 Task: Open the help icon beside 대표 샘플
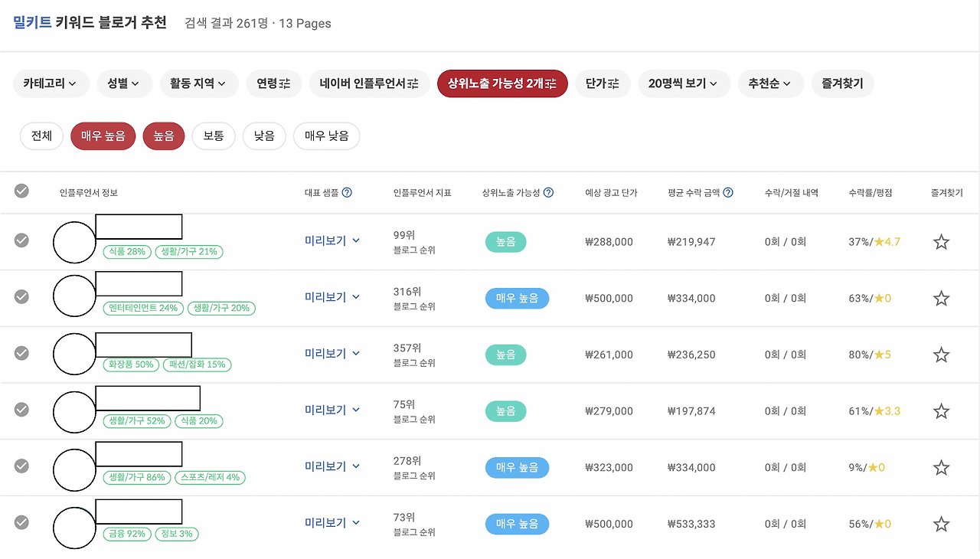[x=348, y=192]
